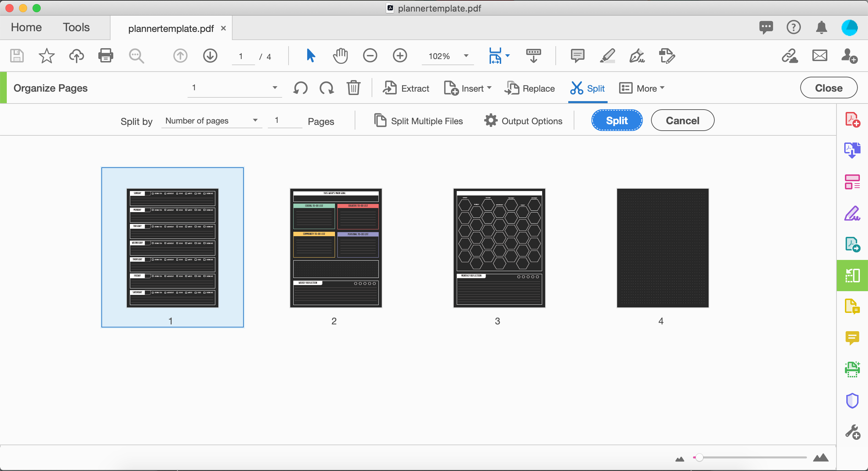Open Export PDF sidebar tool

click(852, 150)
